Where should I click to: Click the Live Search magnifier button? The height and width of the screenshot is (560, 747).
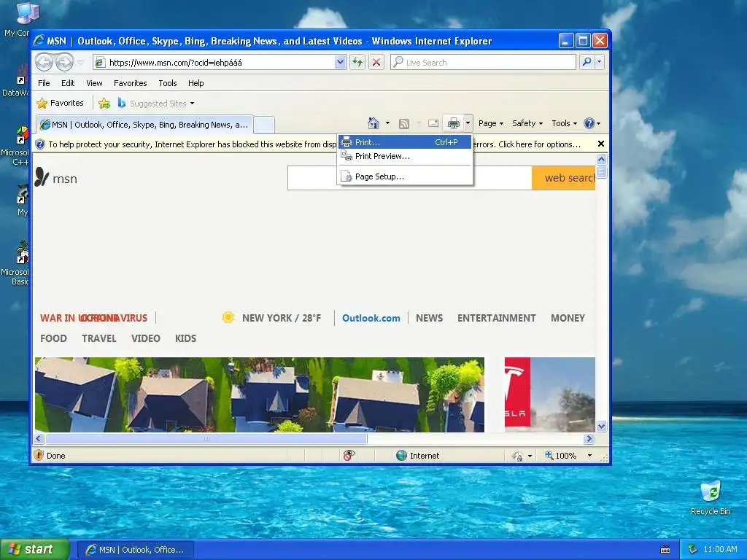point(587,62)
